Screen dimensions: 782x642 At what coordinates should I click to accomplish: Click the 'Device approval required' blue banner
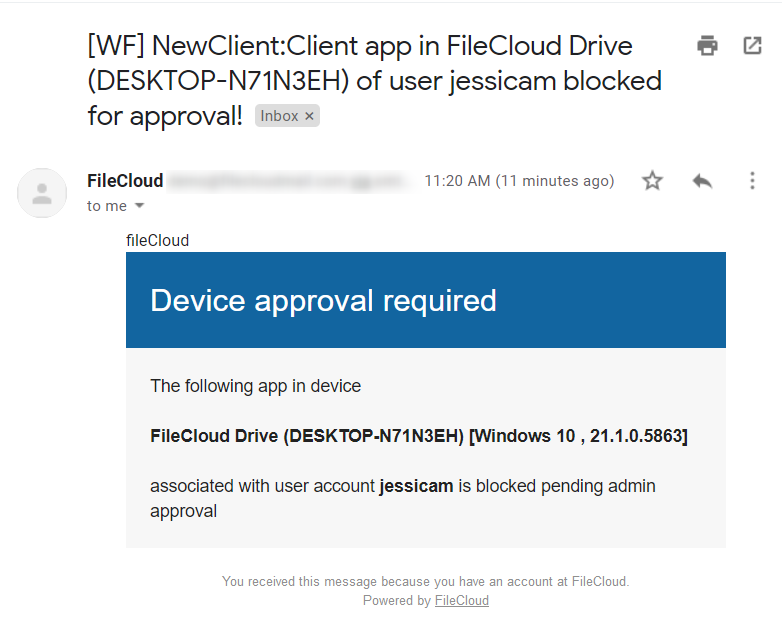425,300
